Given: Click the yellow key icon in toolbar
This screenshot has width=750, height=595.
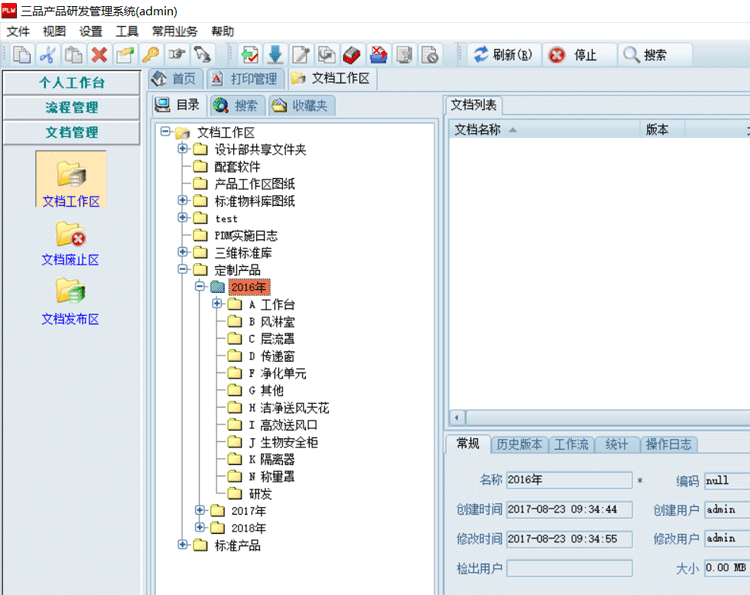Looking at the screenshot, I should point(151,55).
